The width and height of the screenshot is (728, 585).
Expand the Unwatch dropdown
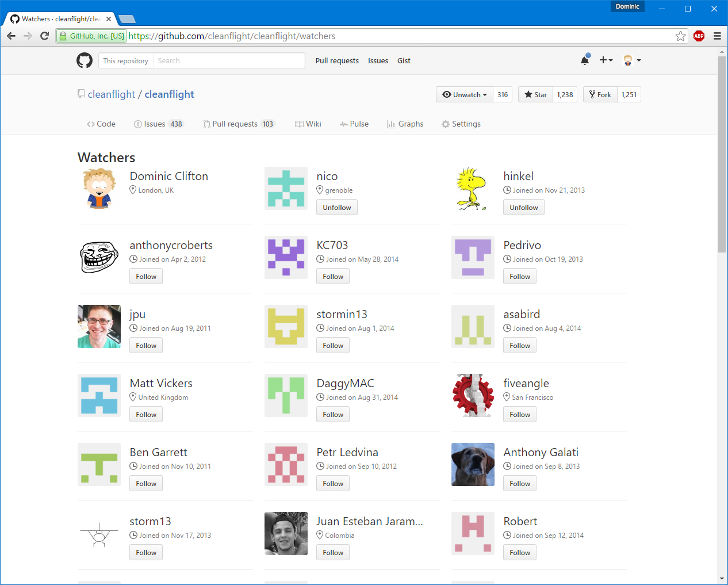click(x=465, y=94)
